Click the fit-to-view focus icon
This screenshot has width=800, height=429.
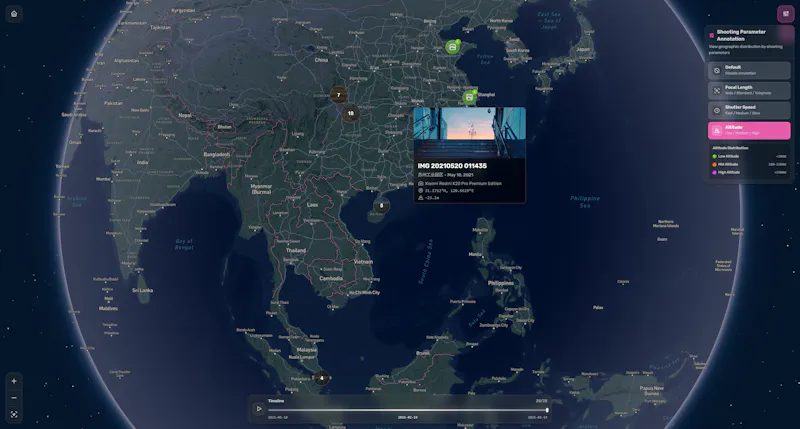(x=14, y=415)
